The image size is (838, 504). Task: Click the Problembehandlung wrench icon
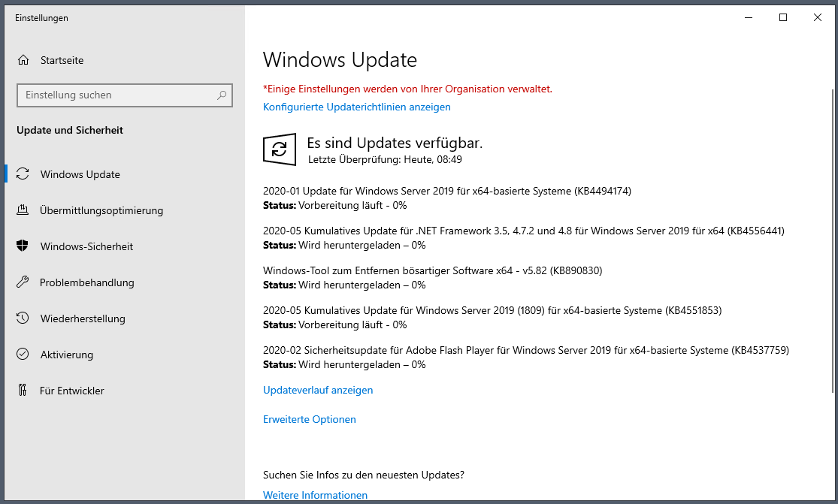point(23,282)
